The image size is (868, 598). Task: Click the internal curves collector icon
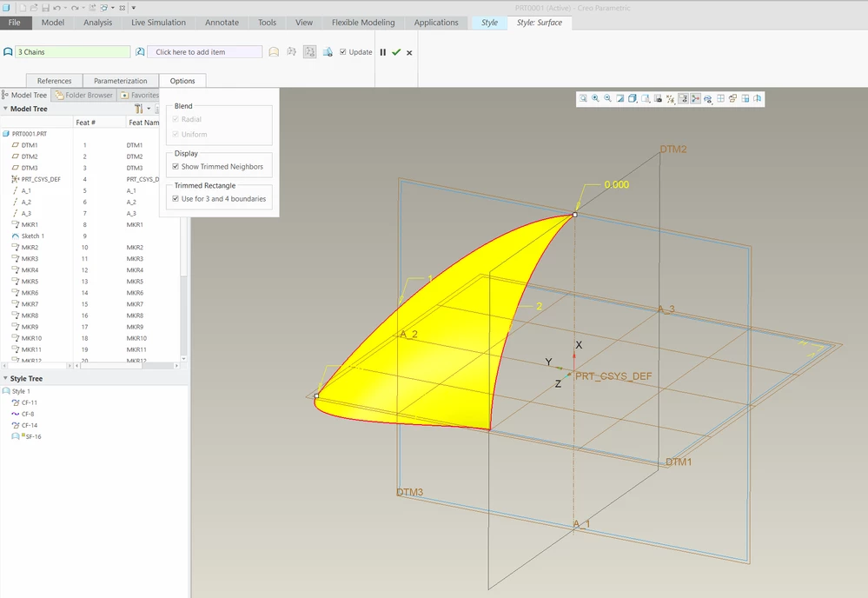(140, 52)
